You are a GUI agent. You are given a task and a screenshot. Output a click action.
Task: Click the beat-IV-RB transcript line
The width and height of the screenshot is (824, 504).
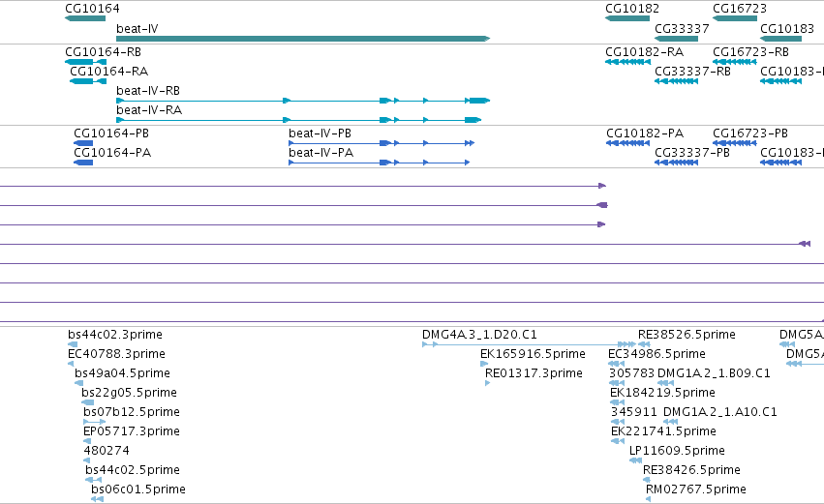click(303, 101)
